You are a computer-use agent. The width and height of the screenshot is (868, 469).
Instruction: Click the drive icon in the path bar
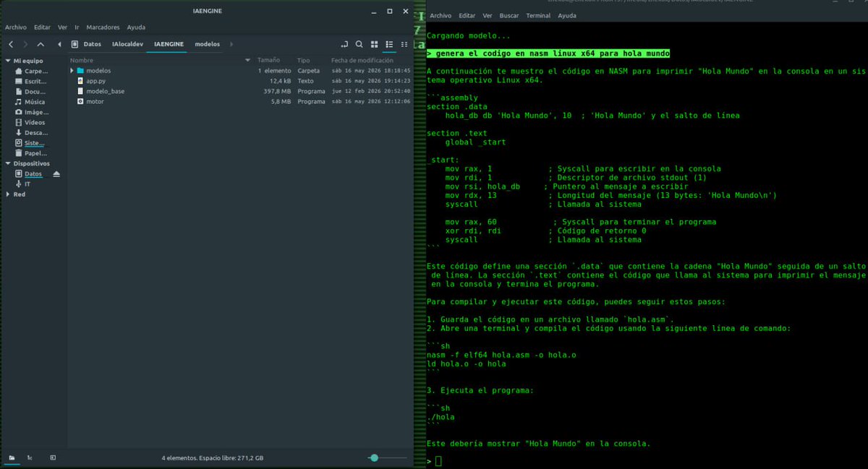pyautogui.click(x=75, y=44)
